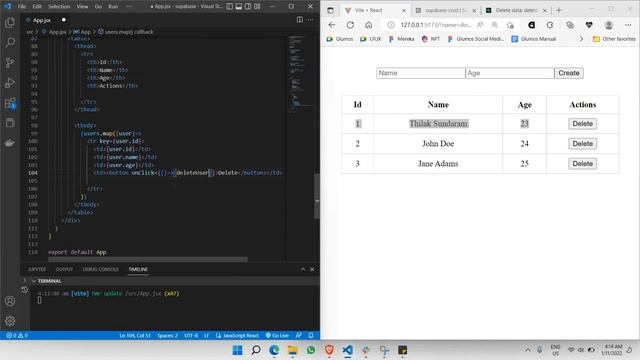Open the editor More Actions ellipsis
Image resolution: width=640 pixels, height=360 pixels.
pyautogui.click(x=311, y=20)
